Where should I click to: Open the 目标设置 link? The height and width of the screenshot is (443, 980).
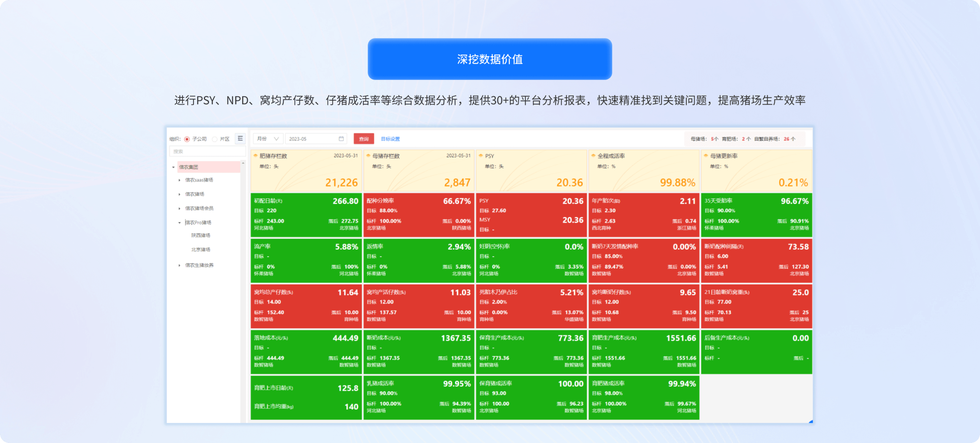click(390, 139)
